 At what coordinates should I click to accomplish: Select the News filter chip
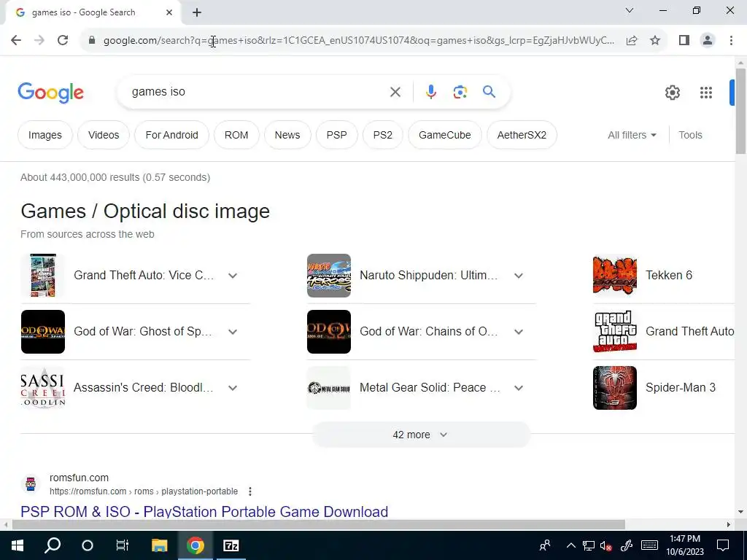(x=287, y=135)
